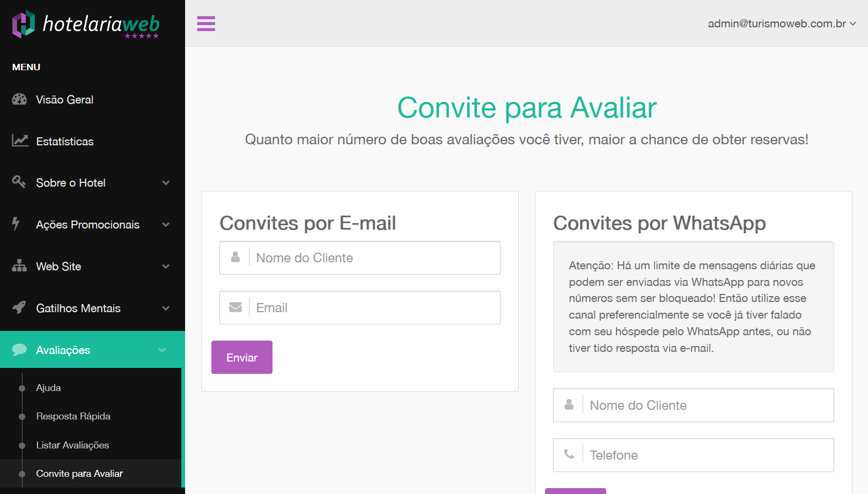The image size is (868, 494).
Task: Click the Visão Geral dashboard icon
Action: click(x=19, y=99)
